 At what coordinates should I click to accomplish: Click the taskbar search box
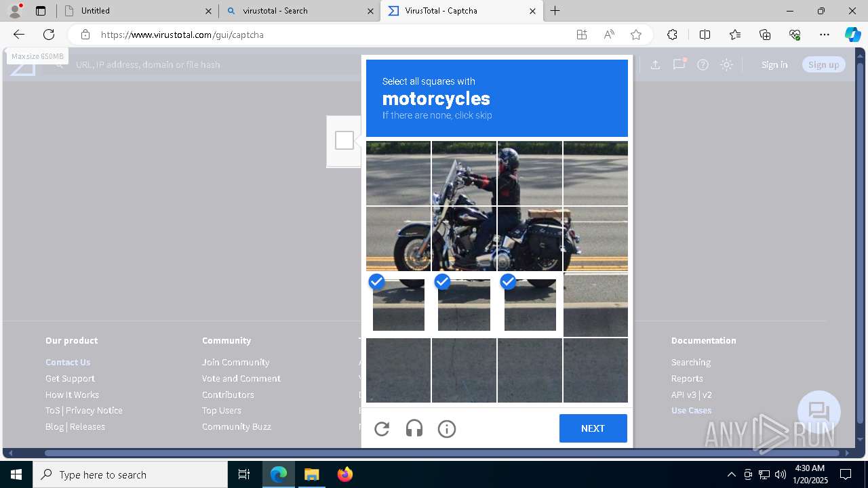(x=130, y=474)
